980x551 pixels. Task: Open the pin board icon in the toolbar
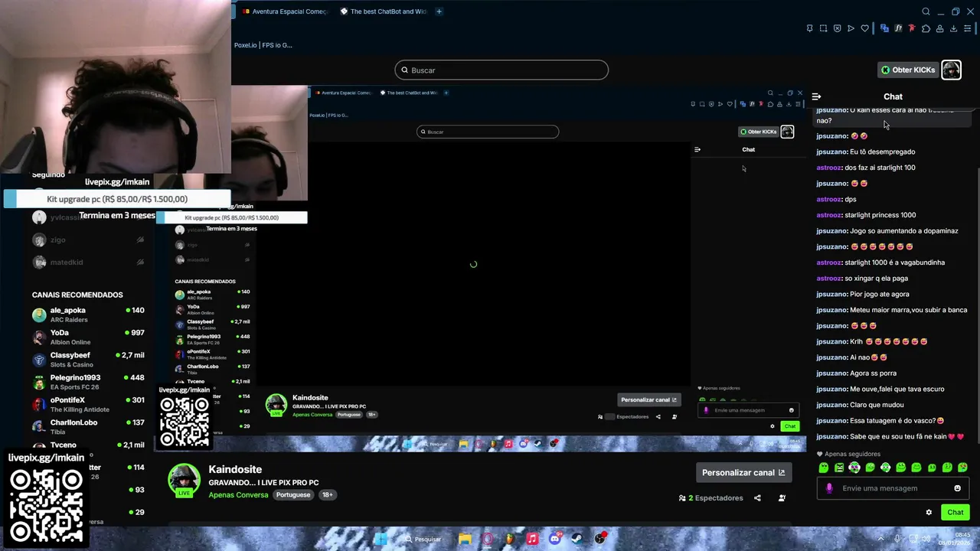click(809, 28)
